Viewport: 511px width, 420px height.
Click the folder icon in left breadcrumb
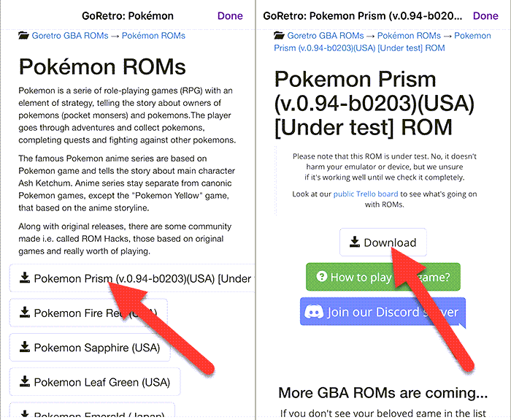point(23,35)
